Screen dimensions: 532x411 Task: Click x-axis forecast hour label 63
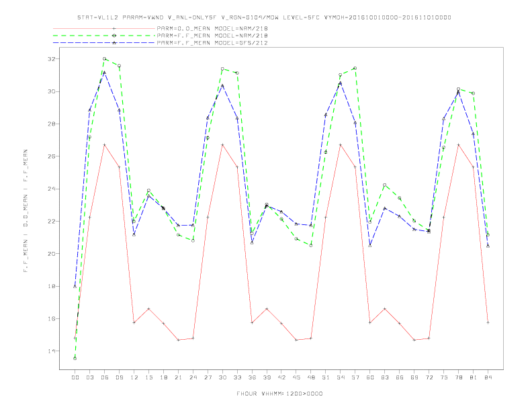pyautogui.click(x=385, y=377)
